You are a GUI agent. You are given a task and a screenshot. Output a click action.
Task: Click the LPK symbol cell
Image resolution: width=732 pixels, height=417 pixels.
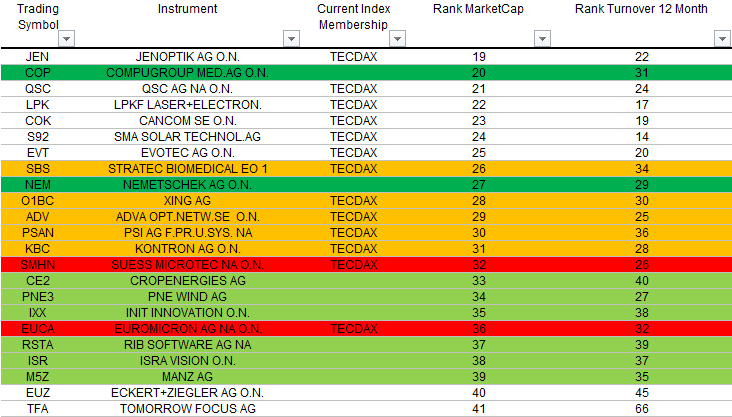pyautogui.click(x=37, y=105)
